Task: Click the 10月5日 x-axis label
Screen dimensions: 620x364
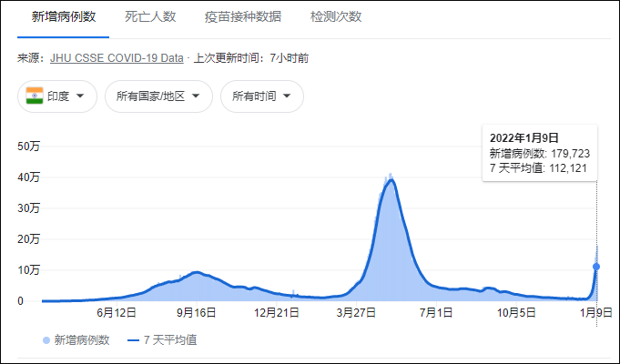Action: [x=516, y=313]
